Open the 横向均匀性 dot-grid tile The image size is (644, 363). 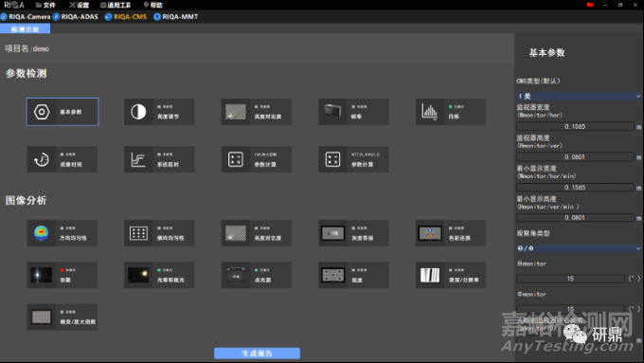[x=159, y=233]
